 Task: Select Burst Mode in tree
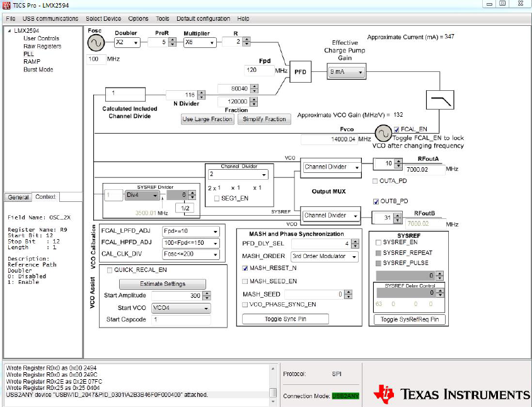38,69
